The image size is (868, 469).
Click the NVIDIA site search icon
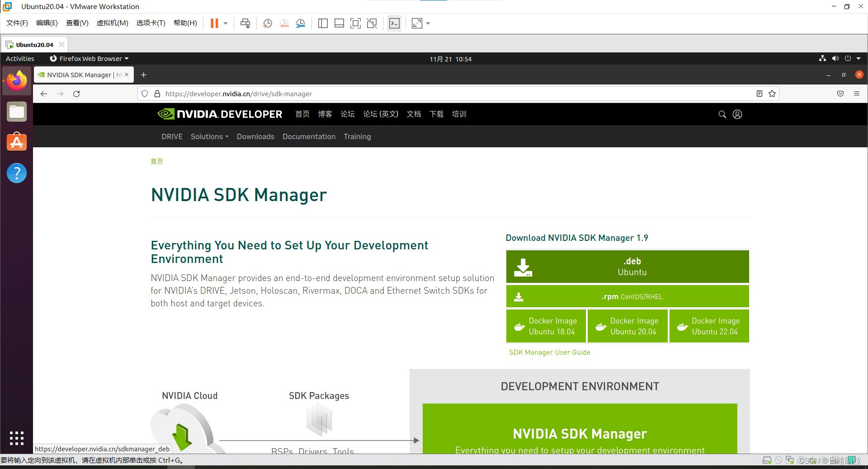722,114
